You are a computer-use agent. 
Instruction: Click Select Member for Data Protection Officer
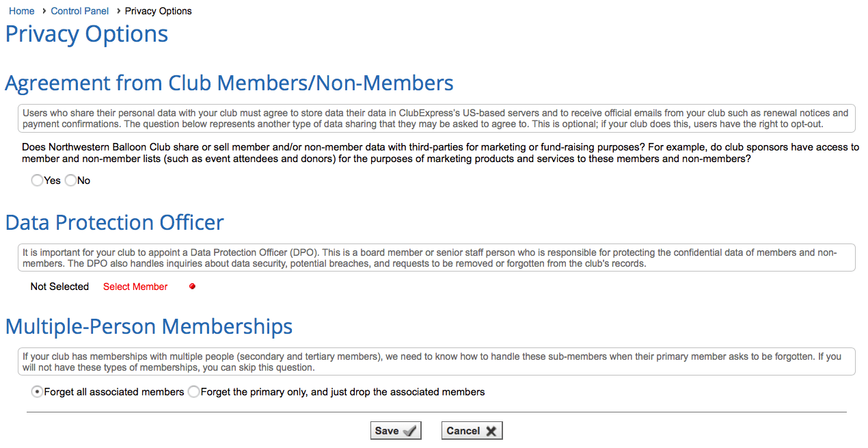(135, 287)
